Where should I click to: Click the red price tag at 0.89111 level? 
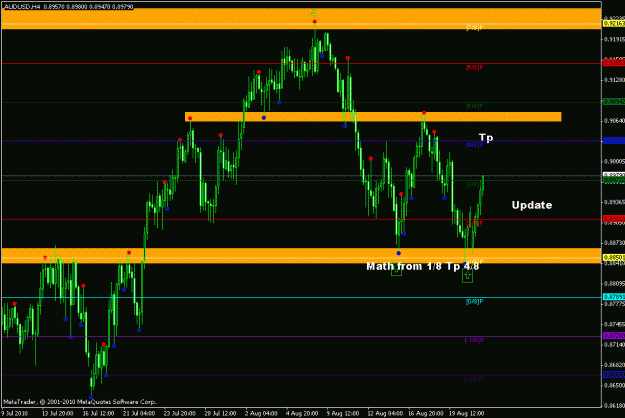[614, 219]
